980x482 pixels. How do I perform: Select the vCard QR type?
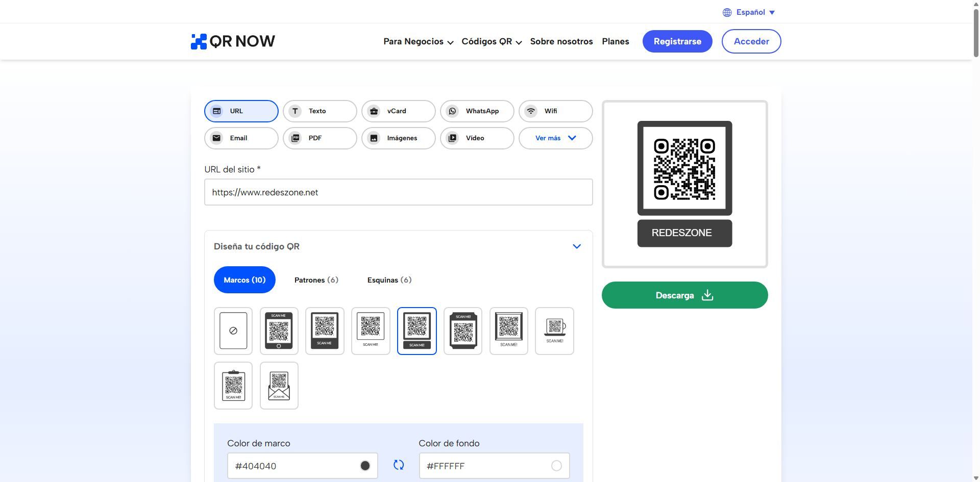click(398, 111)
